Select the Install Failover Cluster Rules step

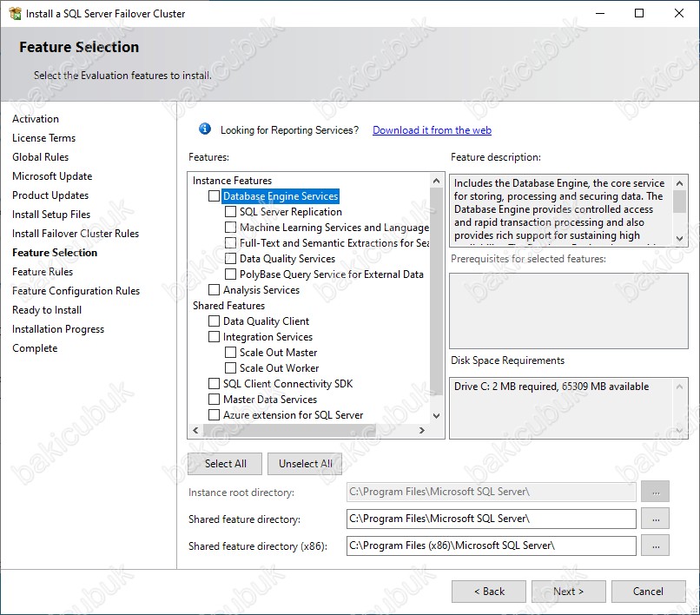76,234
